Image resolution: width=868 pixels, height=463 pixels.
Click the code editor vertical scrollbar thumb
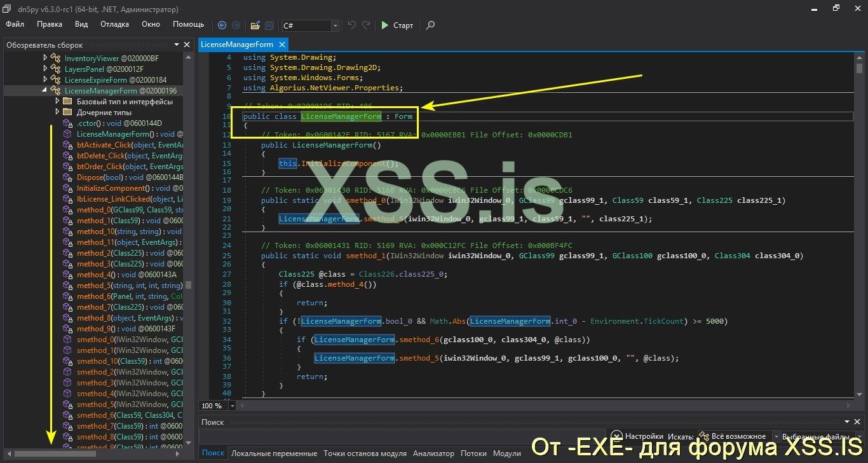tap(859, 68)
